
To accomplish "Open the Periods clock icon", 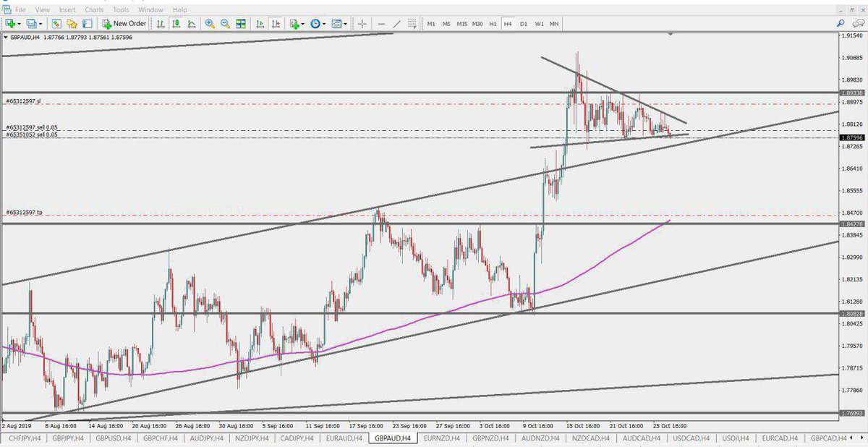I will pyautogui.click(x=315, y=23).
